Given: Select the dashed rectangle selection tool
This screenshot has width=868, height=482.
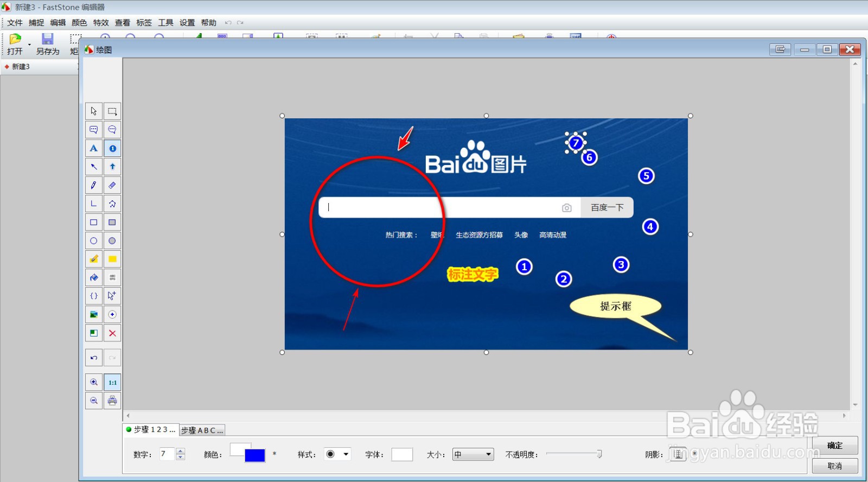Looking at the screenshot, I should (x=112, y=111).
